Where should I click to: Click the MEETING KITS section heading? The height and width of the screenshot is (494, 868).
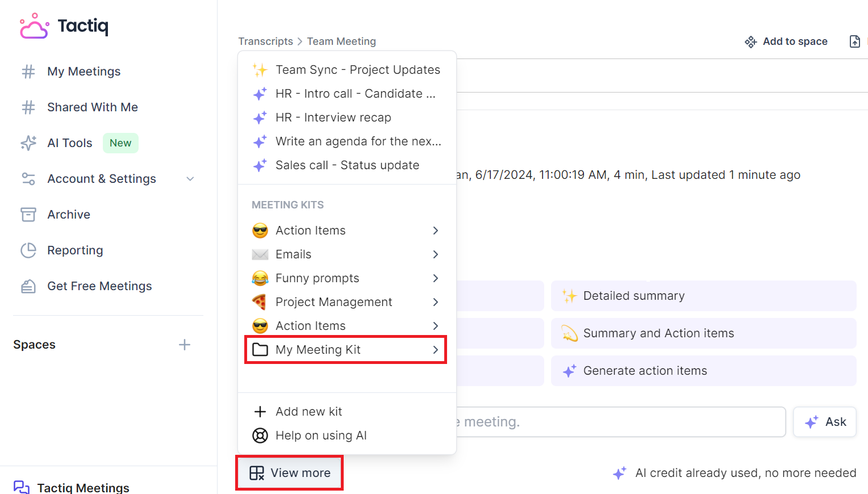[288, 205]
